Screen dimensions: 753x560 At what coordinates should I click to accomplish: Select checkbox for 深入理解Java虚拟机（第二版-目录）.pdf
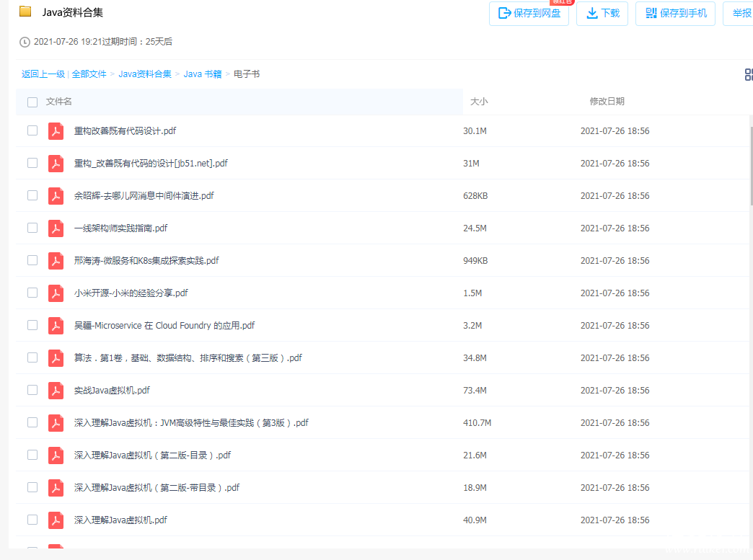[32, 455]
